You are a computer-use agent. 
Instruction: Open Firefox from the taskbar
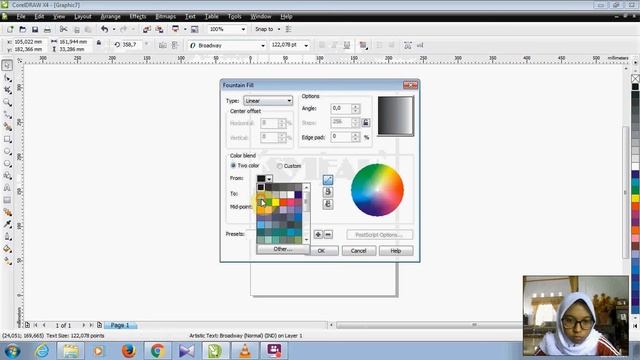[x=128, y=351]
